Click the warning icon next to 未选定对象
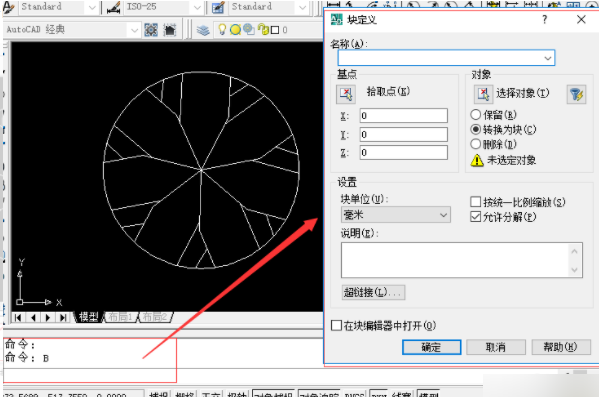This screenshot has height=397, width=599. pyautogui.click(x=477, y=160)
